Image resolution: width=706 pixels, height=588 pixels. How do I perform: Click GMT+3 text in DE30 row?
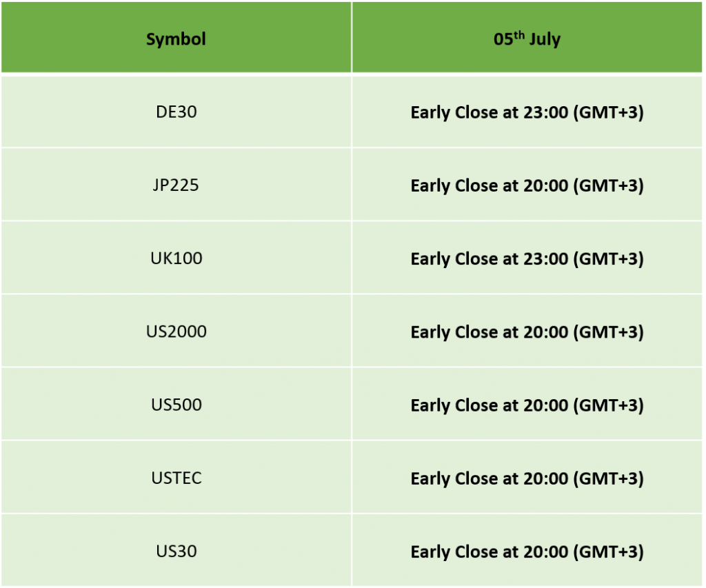[x=608, y=112]
